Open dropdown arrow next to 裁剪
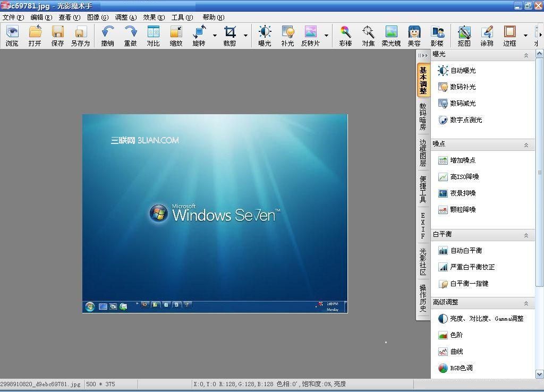Viewport: 544px width, 392px height. coord(245,36)
